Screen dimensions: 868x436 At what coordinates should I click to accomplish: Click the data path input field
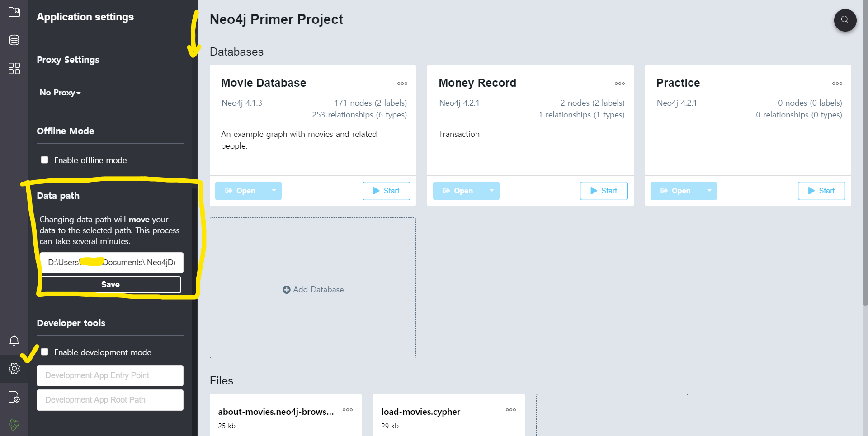[112, 263]
